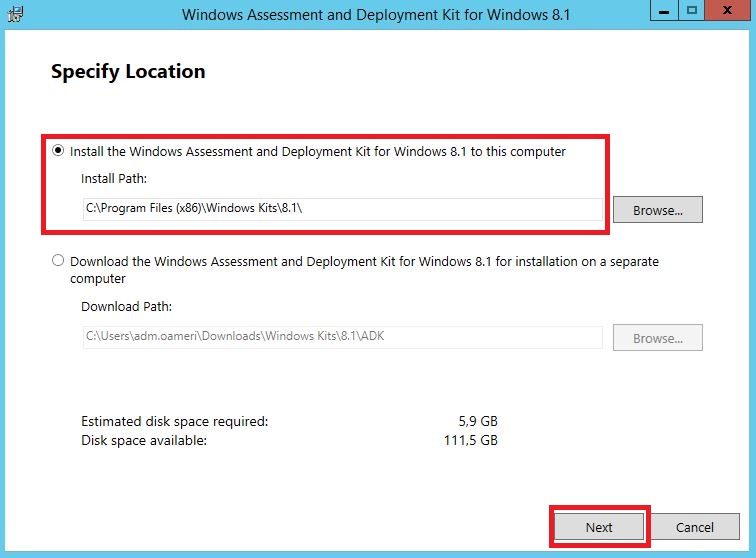Click the window title text
This screenshot has height=558, width=756.
(376, 14)
